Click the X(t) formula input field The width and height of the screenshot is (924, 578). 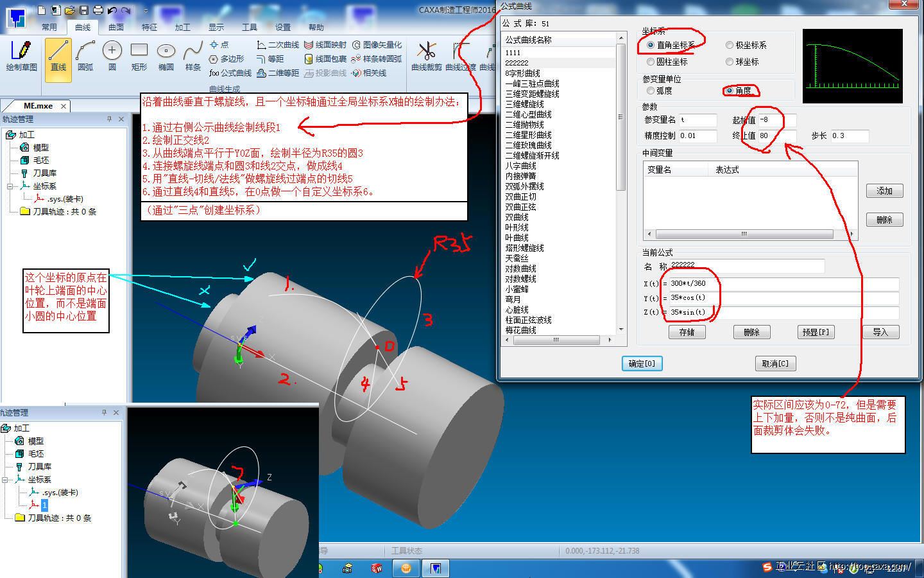point(783,283)
